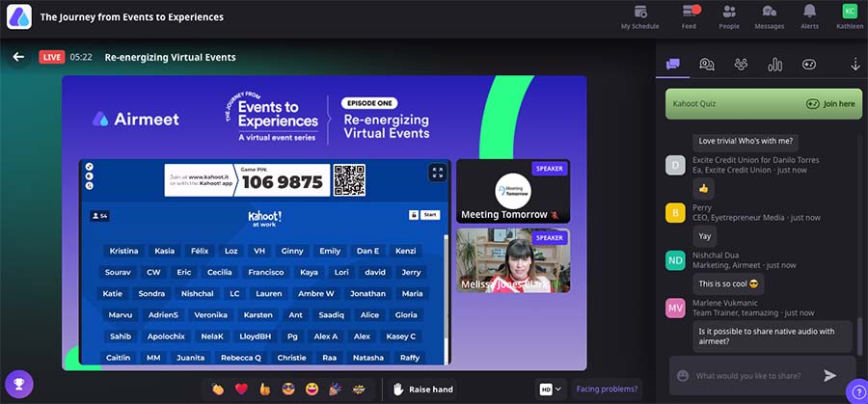Click Raise hand
This screenshot has height=404, width=868.
point(423,390)
